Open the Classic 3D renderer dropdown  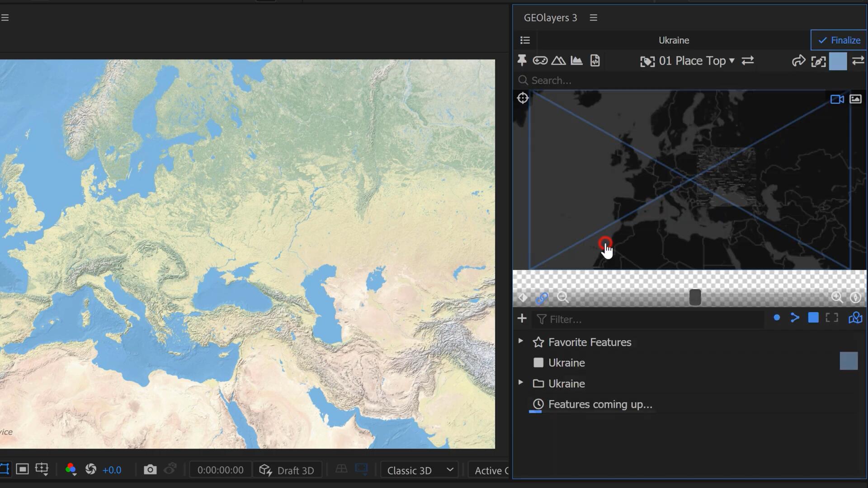click(x=420, y=470)
